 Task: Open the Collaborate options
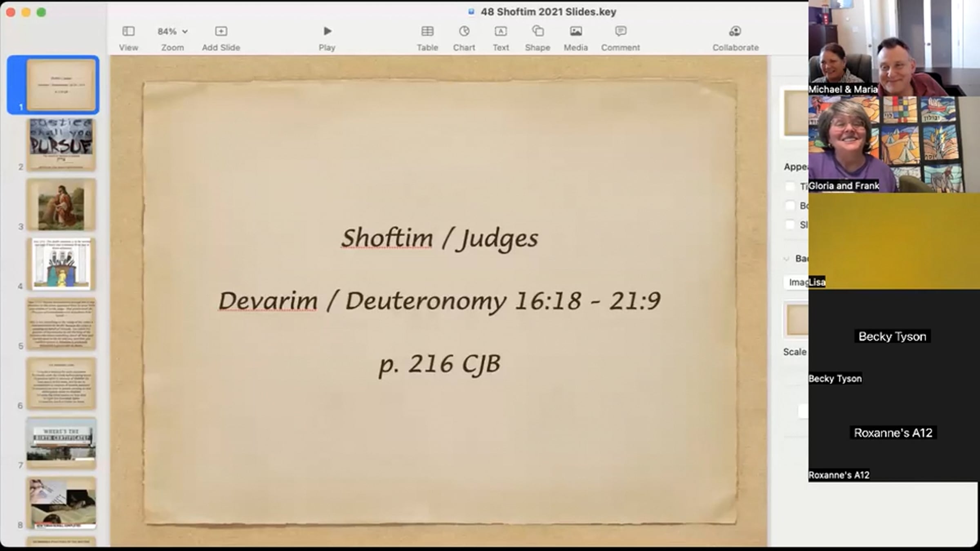click(x=735, y=31)
